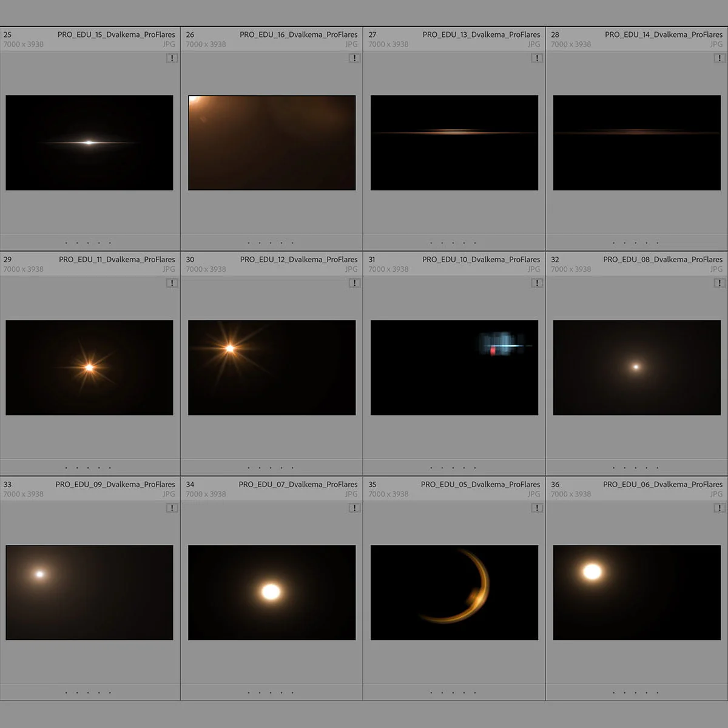
Task: Select the PRO_EDU_13 streak flare thumbnail
Action: coord(454,143)
